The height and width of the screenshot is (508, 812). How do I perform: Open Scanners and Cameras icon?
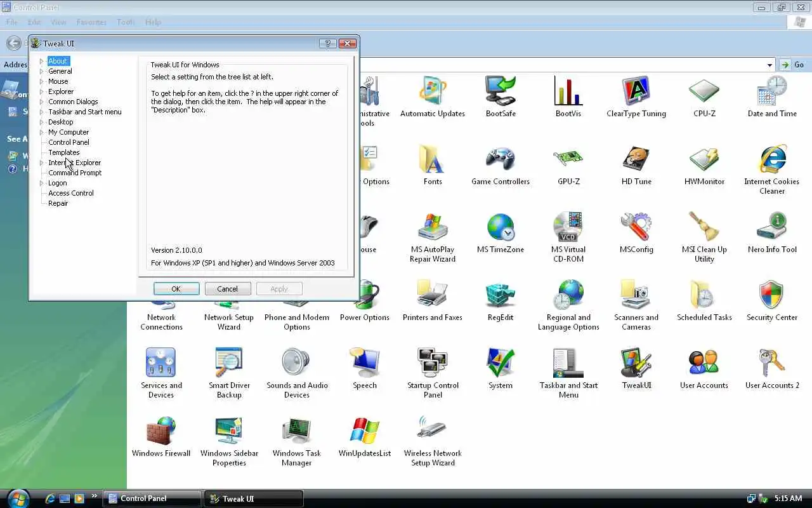click(x=636, y=295)
